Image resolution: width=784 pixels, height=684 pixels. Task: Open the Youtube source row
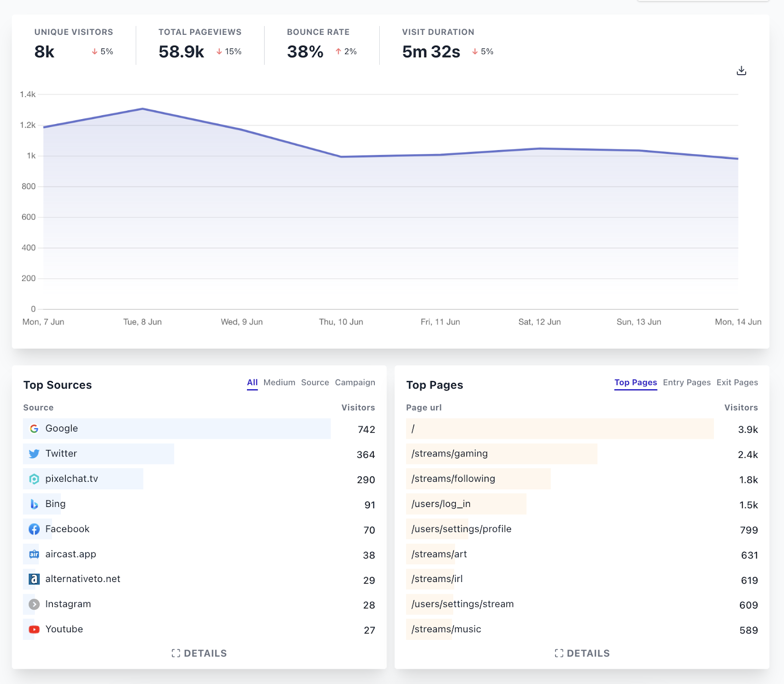click(199, 629)
